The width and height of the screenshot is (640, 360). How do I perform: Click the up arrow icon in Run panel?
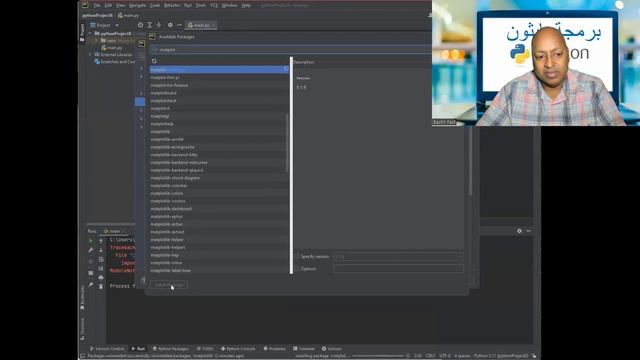pos(101,241)
